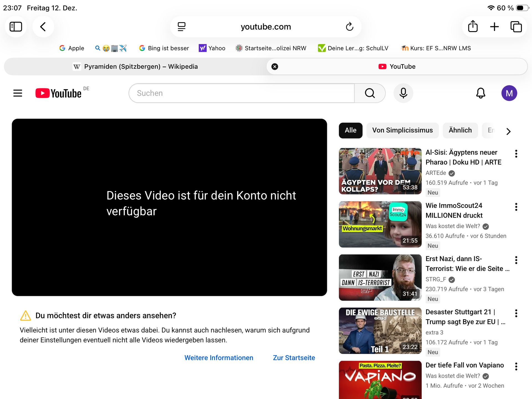Screen dimensions: 532x399
Task: Open options menu for Al-Sisi video
Action: click(516, 154)
